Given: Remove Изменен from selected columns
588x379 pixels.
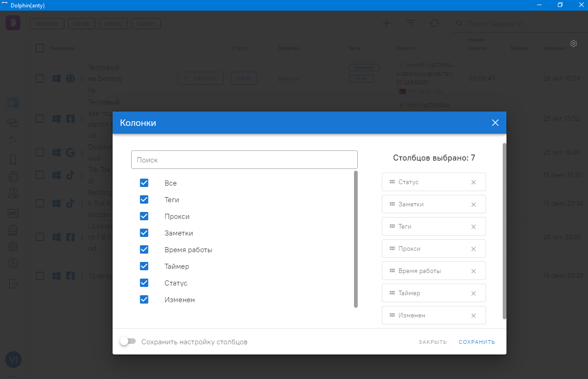Looking at the screenshot, I should coord(474,316).
